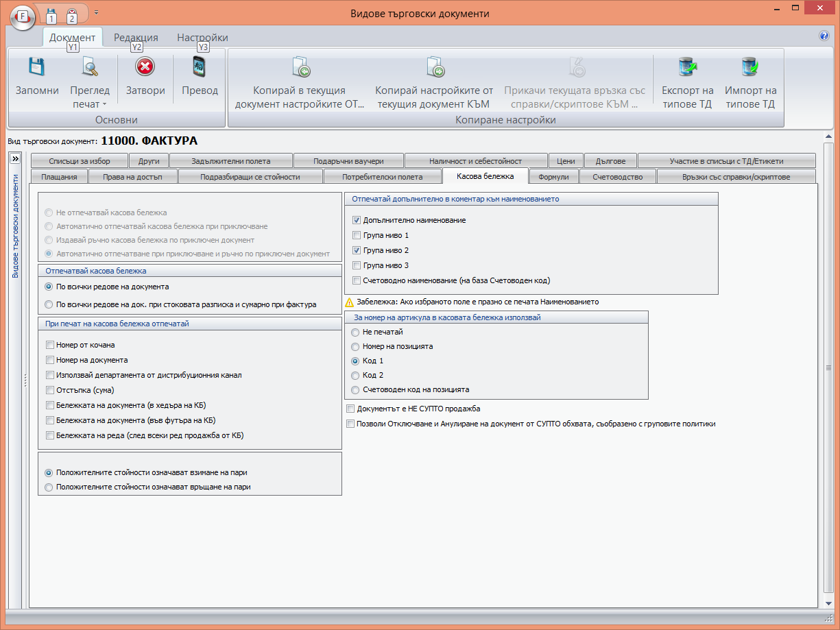Click the vertical scrollbar thumb
The image size is (840, 630).
[x=829, y=368]
